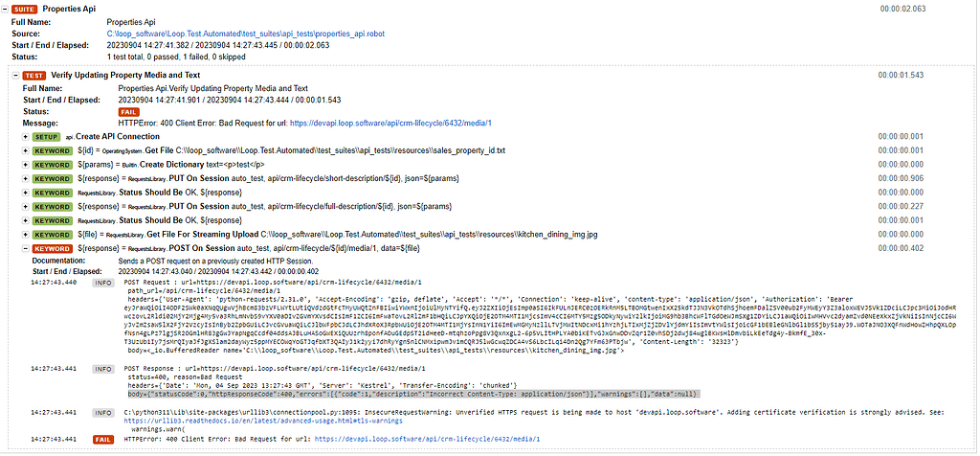Collapse the Verify Updating Property Media test

[x=15, y=75]
